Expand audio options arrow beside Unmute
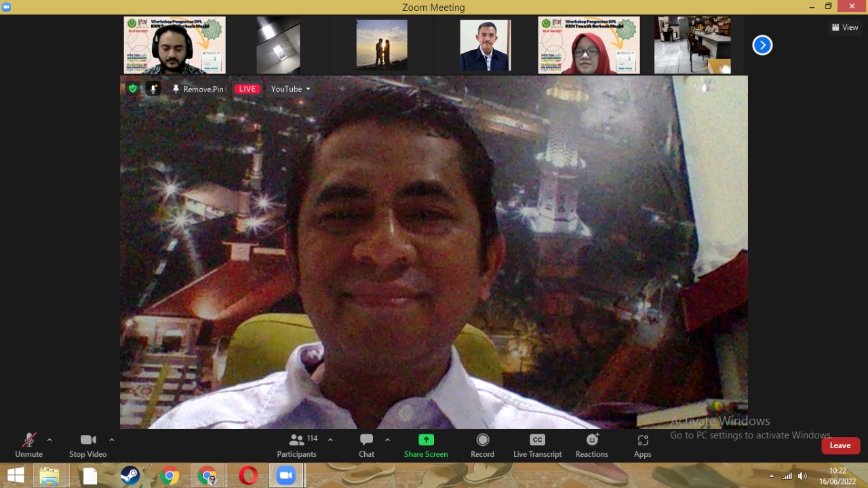 [x=50, y=440]
